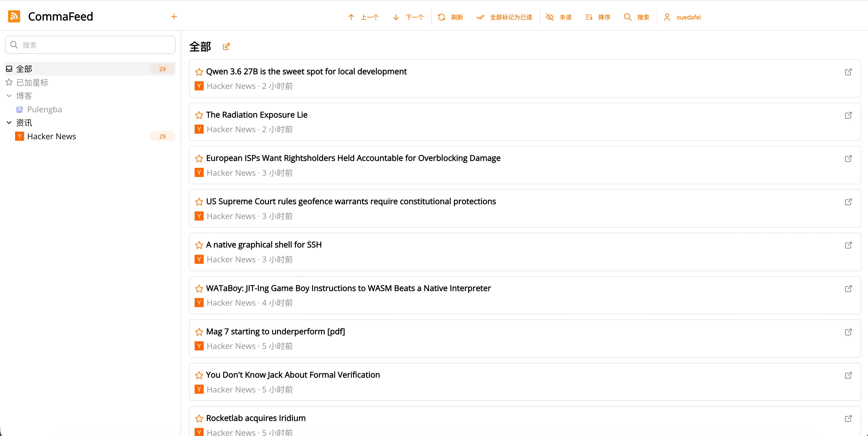This screenshot has height=436, width=868.
Task: Star the Formal Verification entry
Action: coord(199,375)
